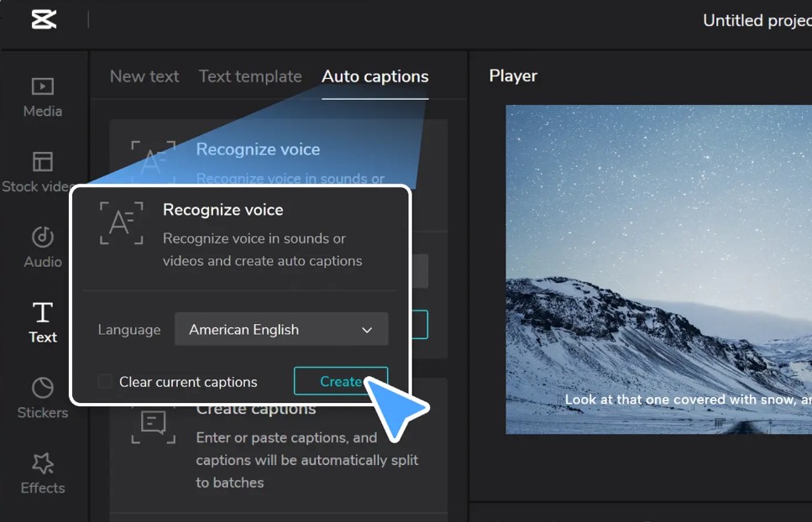Screen dimensions: 812x522
Task: Click the Create captions icon
Action: click(x=154, y=424)
